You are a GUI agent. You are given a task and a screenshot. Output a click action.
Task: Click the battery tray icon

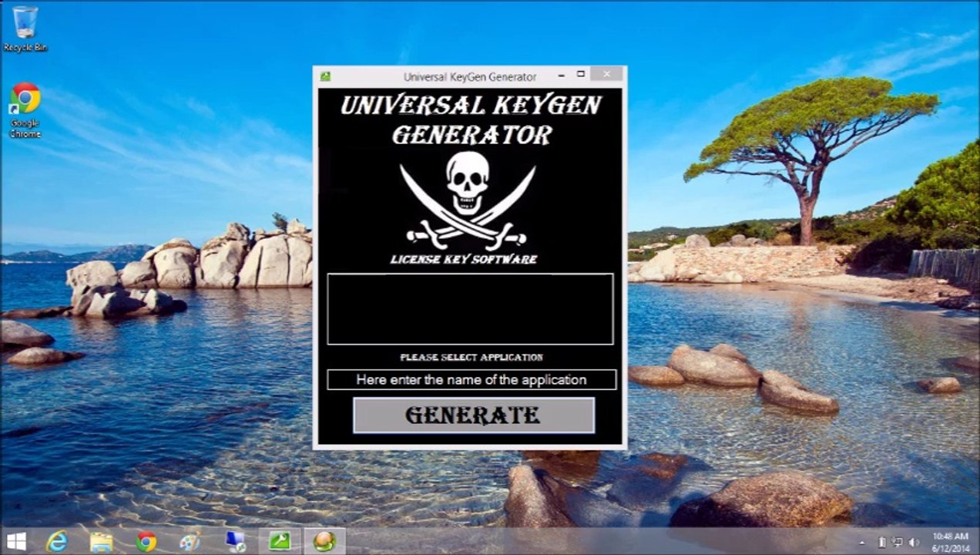pyautogui.click(x=883, y=542)
